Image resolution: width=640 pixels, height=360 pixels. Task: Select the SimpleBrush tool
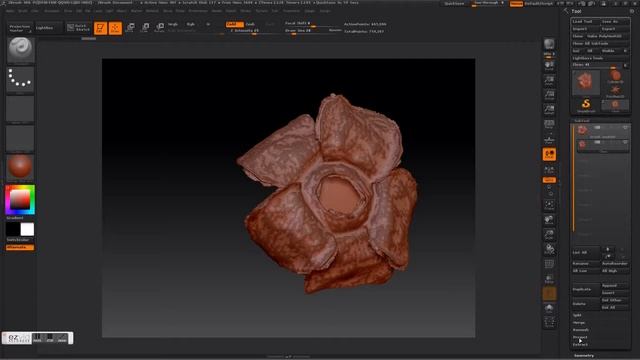coord(586,105)
